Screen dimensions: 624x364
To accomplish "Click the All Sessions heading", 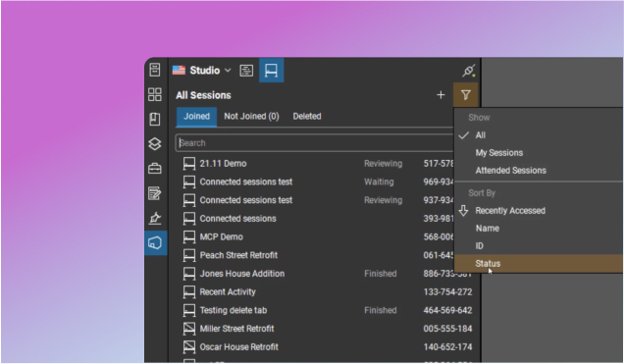I will coord(203,95).
